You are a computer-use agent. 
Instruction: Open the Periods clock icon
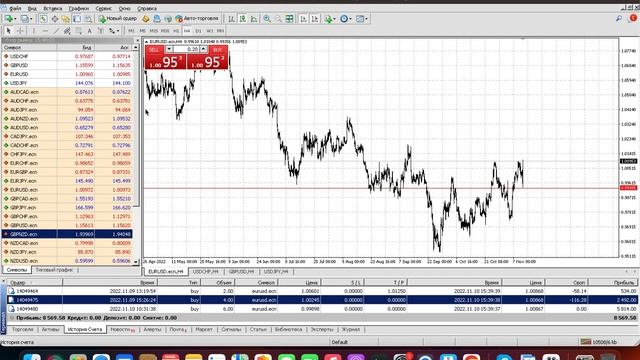point(344,19)
